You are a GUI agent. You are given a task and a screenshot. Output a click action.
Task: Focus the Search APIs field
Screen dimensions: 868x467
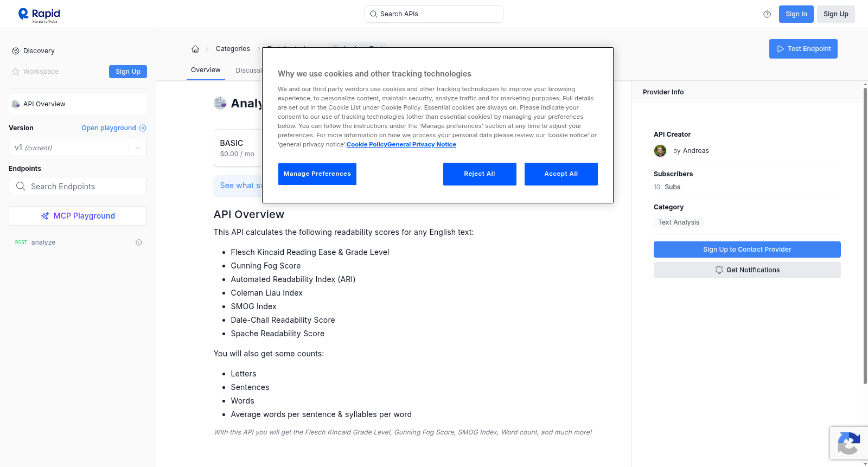click(434, 14)
